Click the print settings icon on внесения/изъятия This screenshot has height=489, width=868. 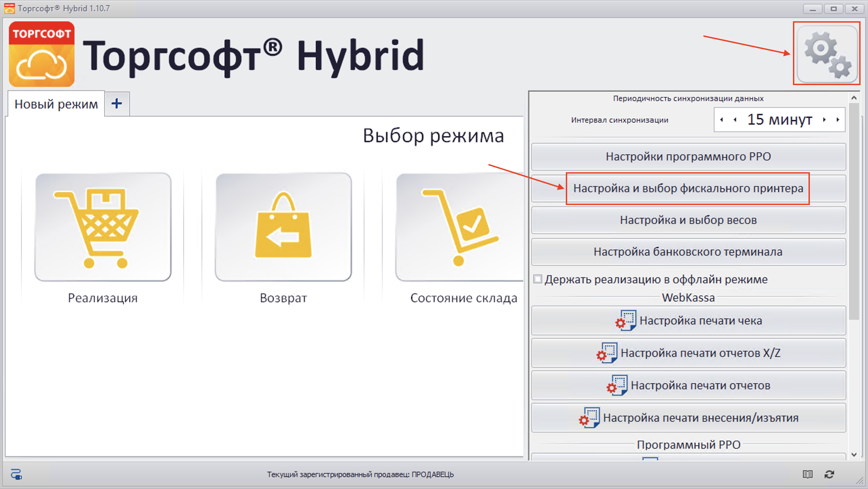pyautogui.click(x=589, y=418)
